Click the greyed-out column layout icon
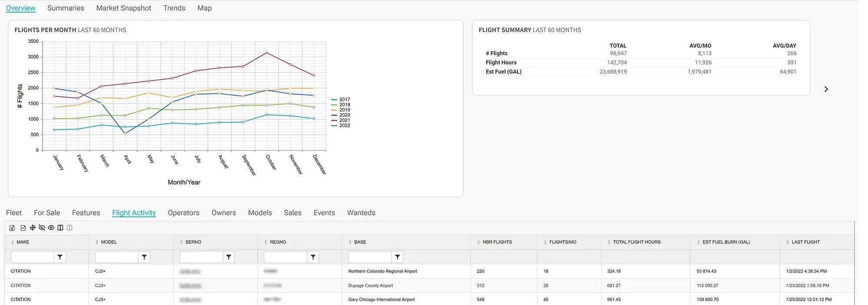The width and height of the screenshot is (868, 305). point(69,227)
